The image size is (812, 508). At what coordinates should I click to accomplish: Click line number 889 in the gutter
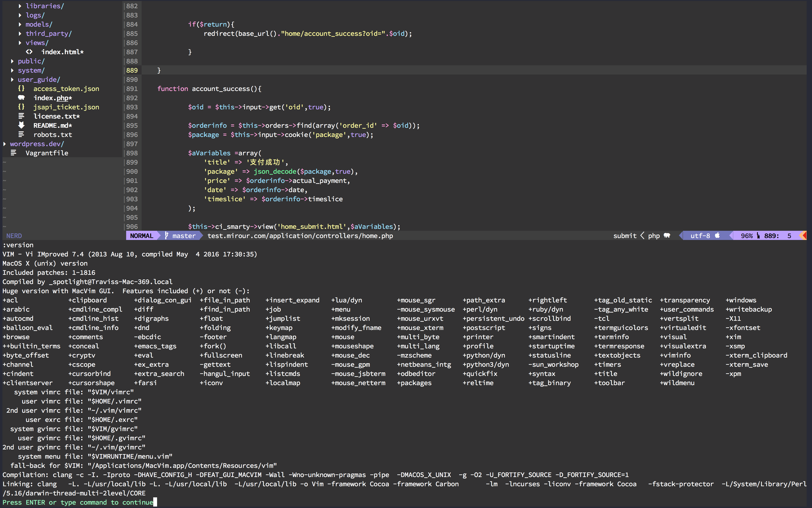(132, 70)
